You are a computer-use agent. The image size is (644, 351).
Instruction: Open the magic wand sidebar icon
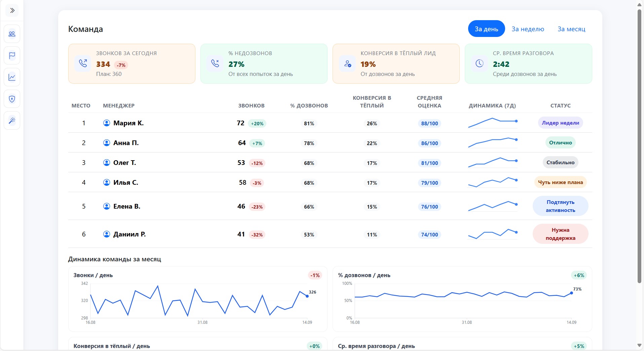tap(12, 121)
